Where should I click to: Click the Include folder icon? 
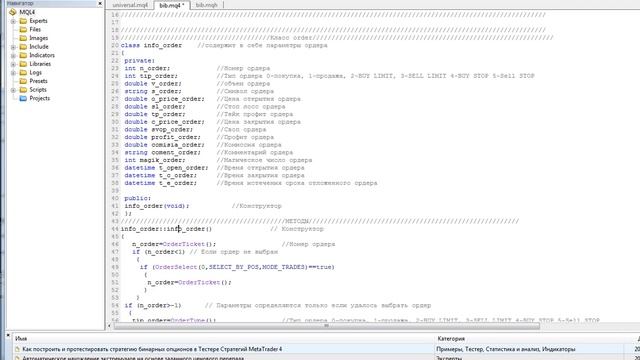[23, 47]
